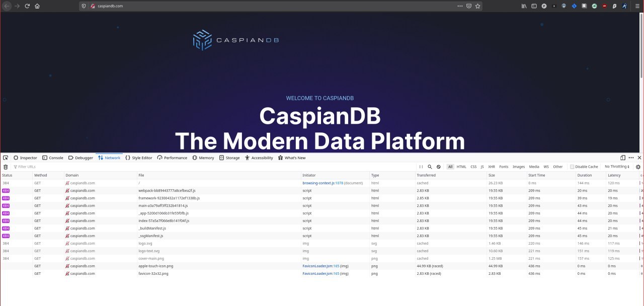The width and height of the screenshot is (644, 306).
Task: Filter requests by HTML
Action: click(x=461, y=167)
